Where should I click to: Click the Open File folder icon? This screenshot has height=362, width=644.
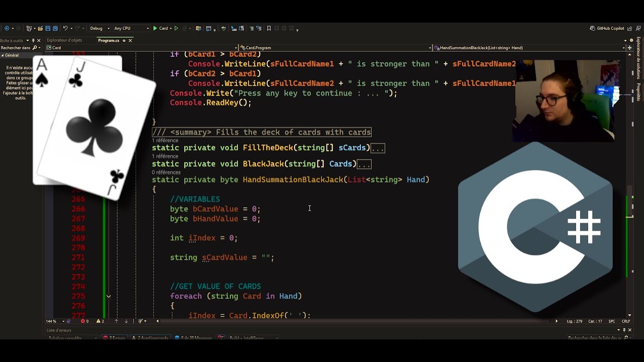(x=41, y=29)
